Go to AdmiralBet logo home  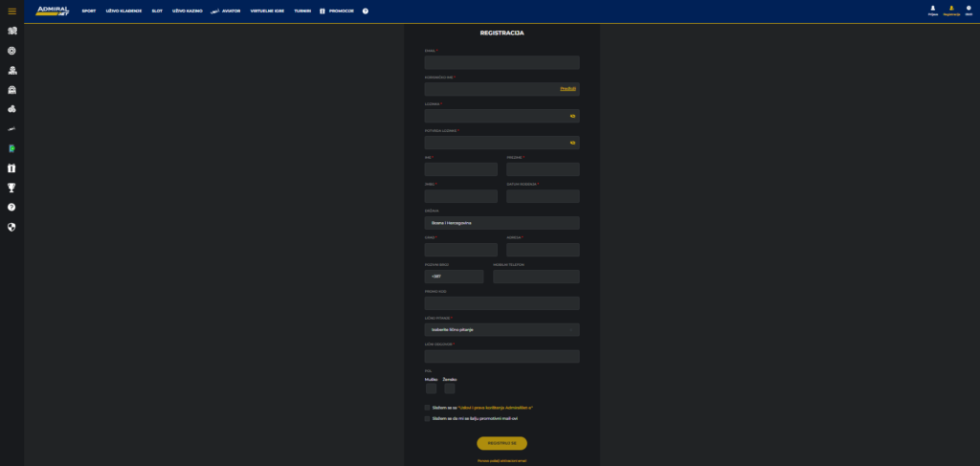pos(53,11)
